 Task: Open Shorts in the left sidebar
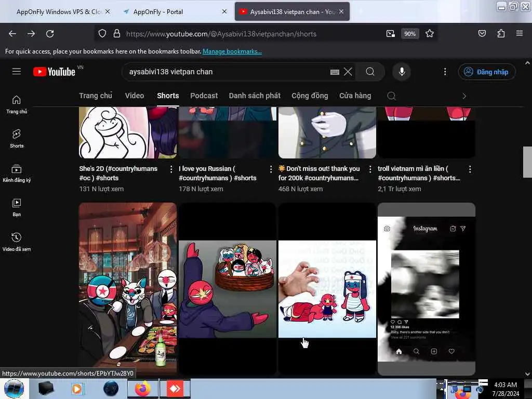point(17,139)
